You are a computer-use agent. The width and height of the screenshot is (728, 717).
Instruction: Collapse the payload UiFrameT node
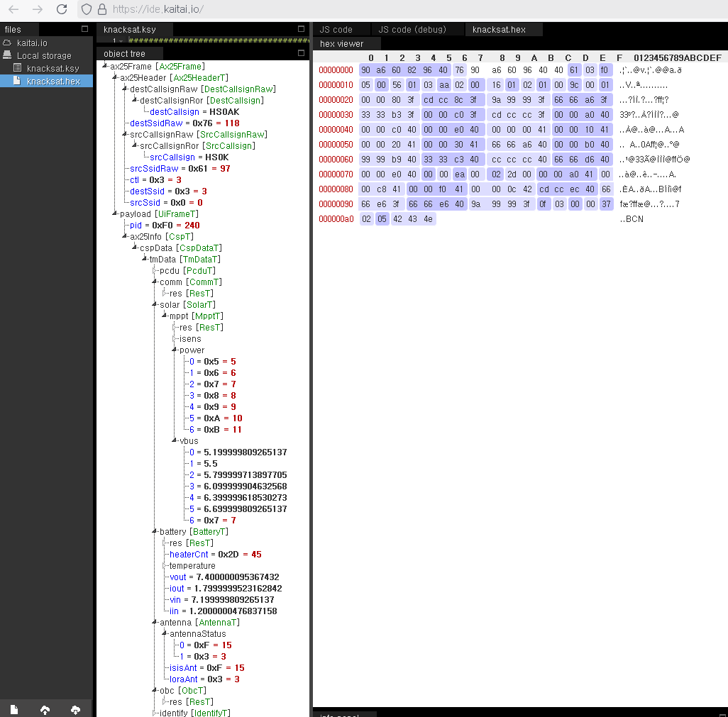(115, 213)
